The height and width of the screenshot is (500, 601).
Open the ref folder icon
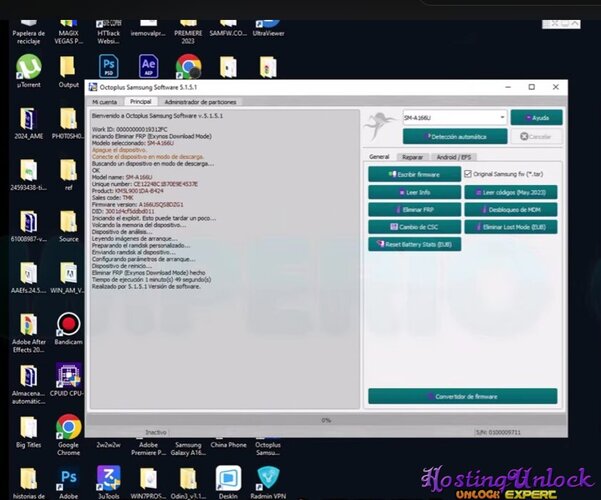pos(69,175)
